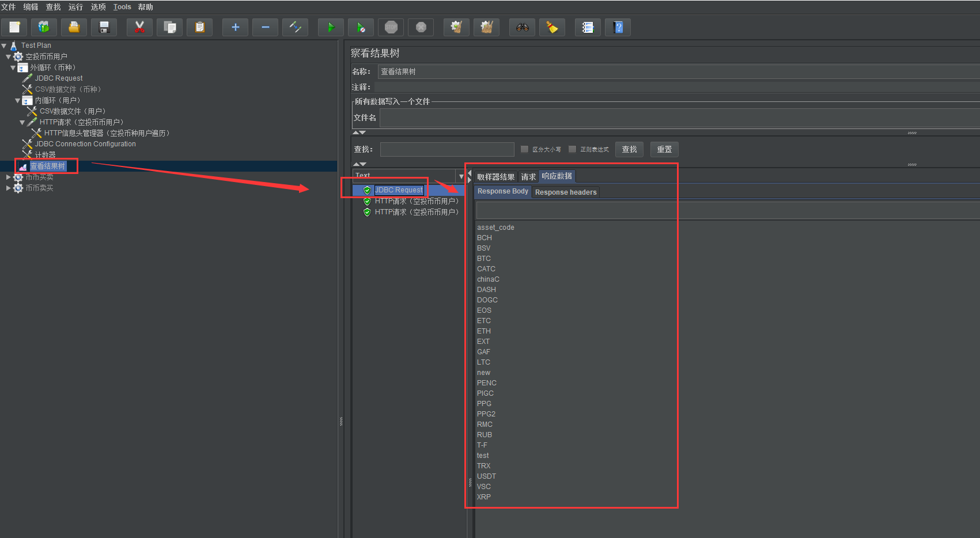Click the 查找 search button

click(629, 149)
